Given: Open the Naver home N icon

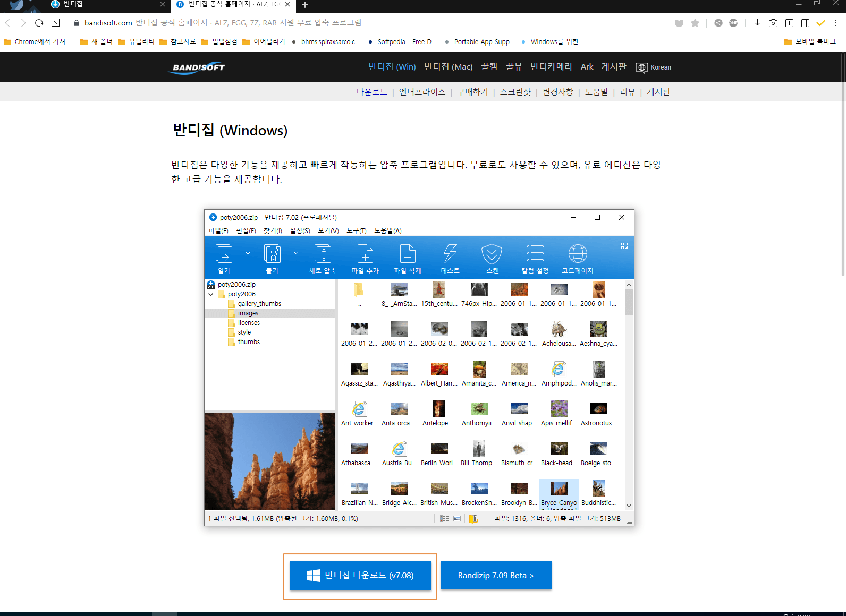Looking at the screenshot, I should (x=55, y=23).
